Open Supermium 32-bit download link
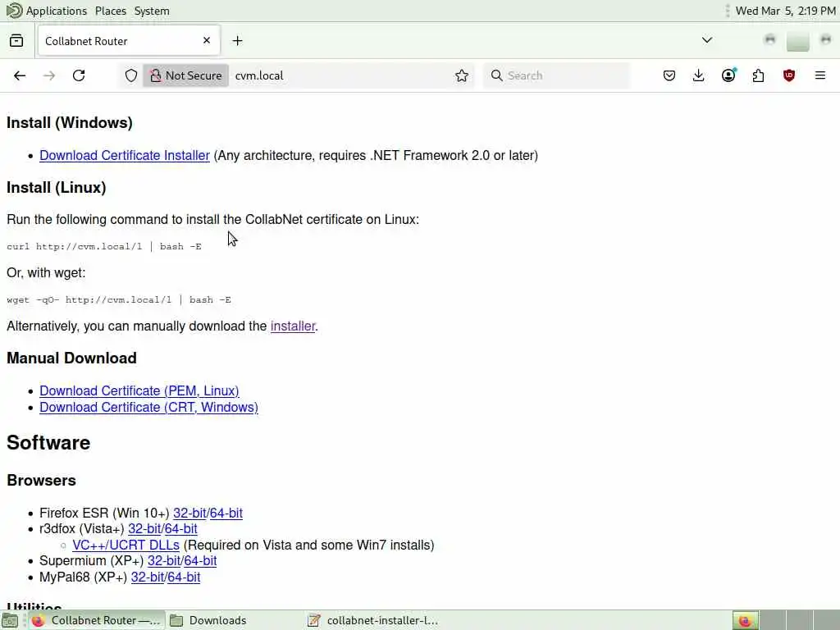Viewport: 840px width, 630px height. [164, 561]
